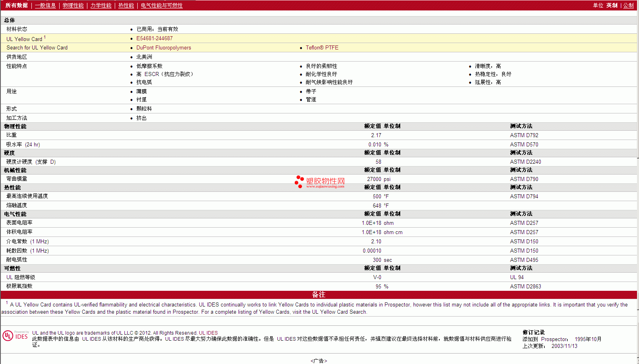Switch units to 公制
639x364 pixels.
tap(629, 5)
